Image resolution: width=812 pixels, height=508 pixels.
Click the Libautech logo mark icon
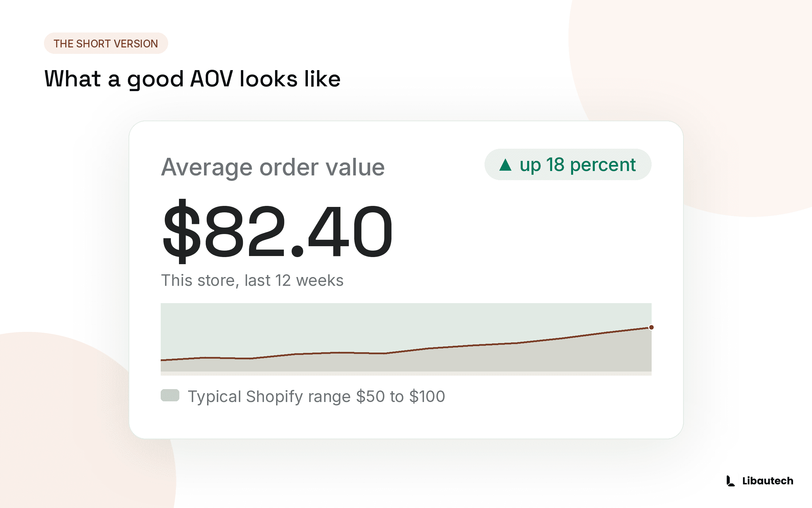pos(730,481)
